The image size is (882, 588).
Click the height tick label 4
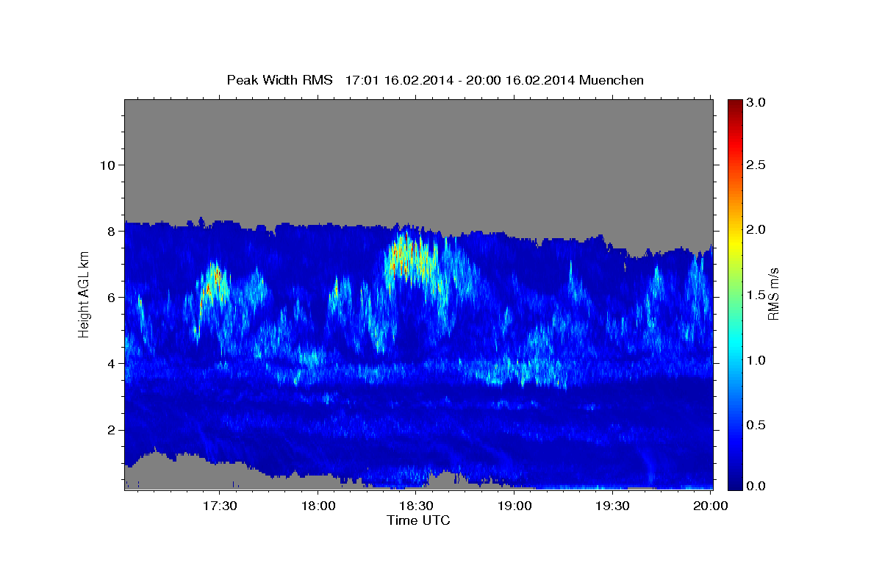point(110,363)
